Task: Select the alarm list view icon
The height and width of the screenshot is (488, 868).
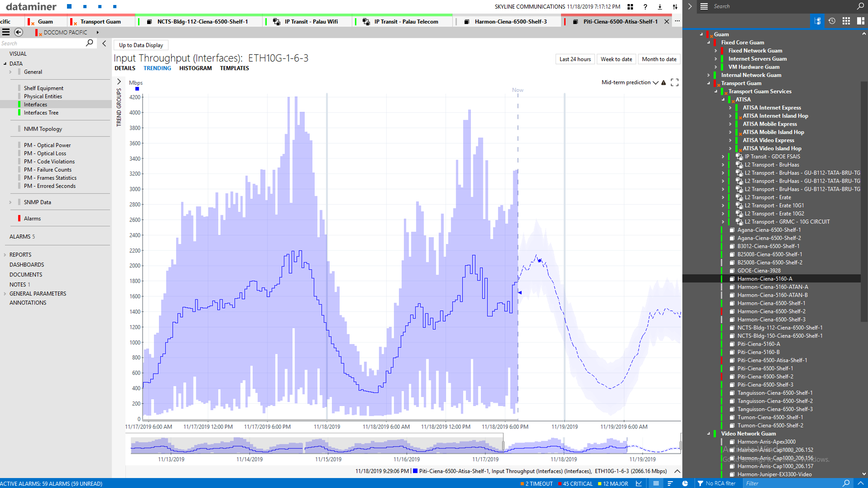Action: (656, 483)
